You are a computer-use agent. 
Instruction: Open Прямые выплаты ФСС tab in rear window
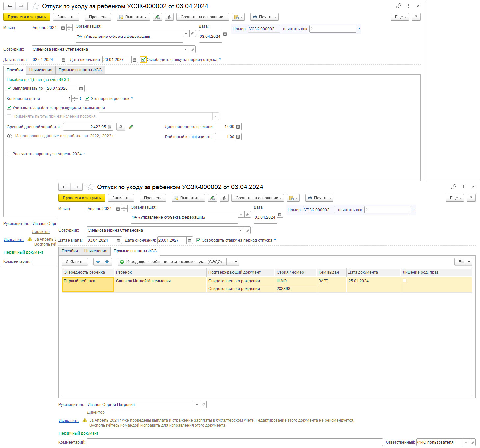click(x=80, y=70)
